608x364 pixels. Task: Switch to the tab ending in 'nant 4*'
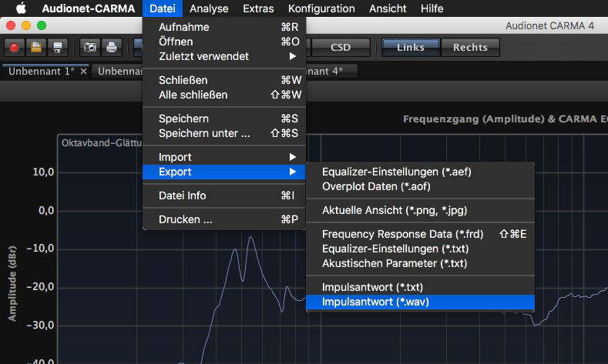click(x=331, y=72)
